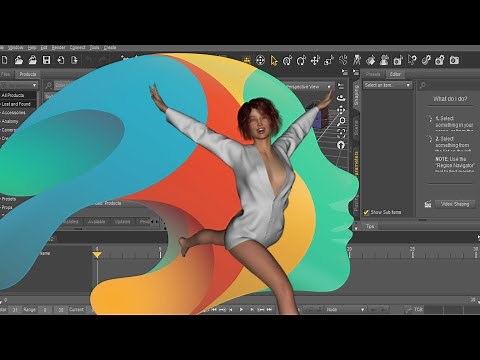This screenshot has height=360, width=480.
Task: Select the Node Weight Brush tool
Action: tap(426, 60)
